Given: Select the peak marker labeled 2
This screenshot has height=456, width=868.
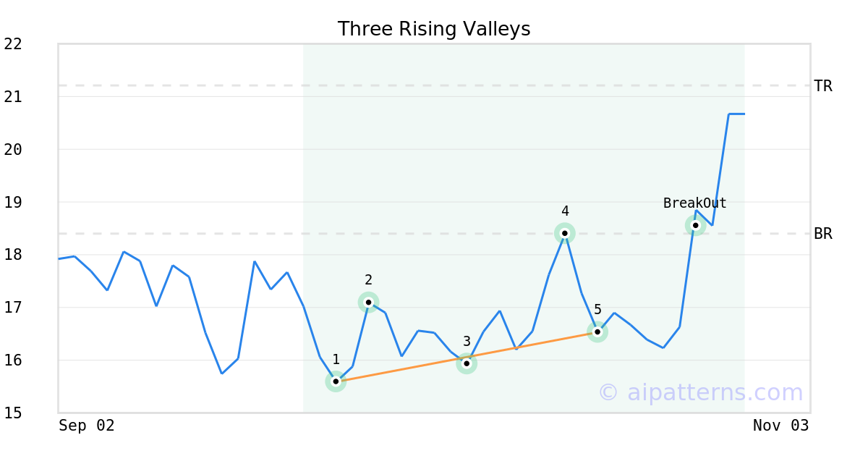Looking at the screenshot, I should [x=368, y=302].
